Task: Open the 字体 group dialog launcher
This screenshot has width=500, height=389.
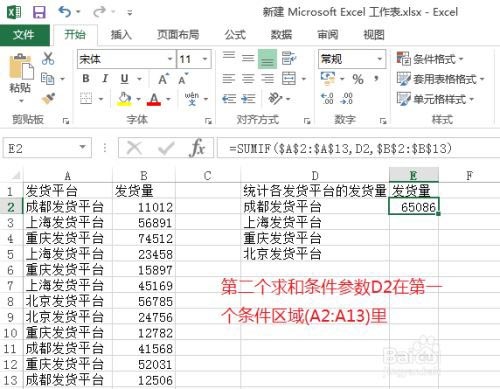Action: (x=208, y=121)
